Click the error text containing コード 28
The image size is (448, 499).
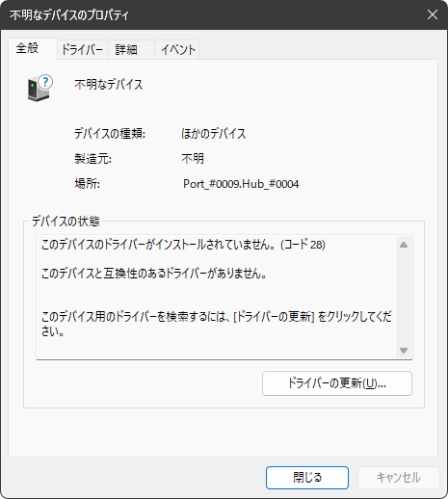183,245
